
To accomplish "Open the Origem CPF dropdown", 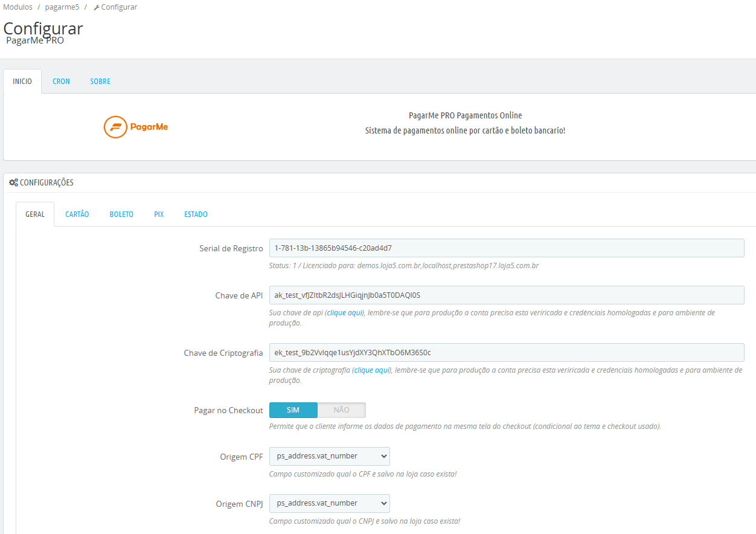I will pos(329,456).
